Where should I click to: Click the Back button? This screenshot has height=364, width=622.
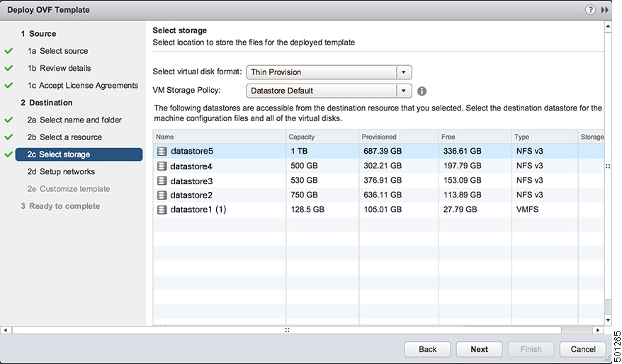point(427,349)
